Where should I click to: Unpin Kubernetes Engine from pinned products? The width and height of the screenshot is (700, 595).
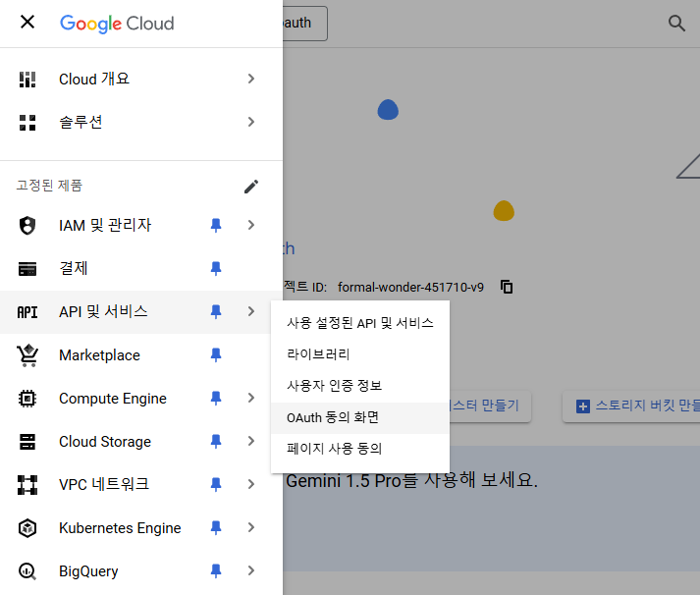click(x=216, y=528)
